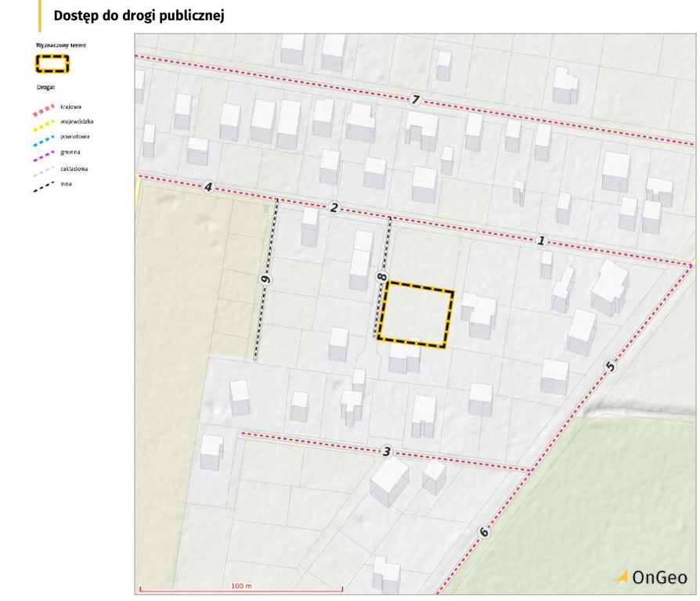This screenshot has width=700, height=601.
Task: Select road marker number 9
Action: click(265, 279)
